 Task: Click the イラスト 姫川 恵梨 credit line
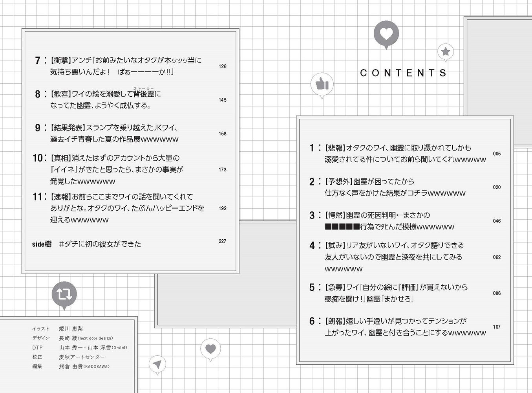[x=58, y=329]
